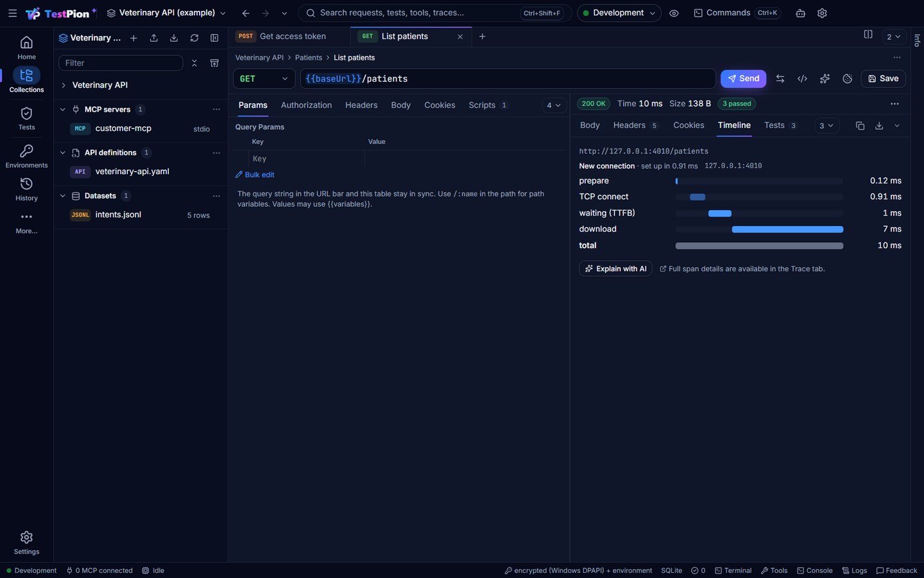
Task: Download the response with the download icon
Action: 879,126
